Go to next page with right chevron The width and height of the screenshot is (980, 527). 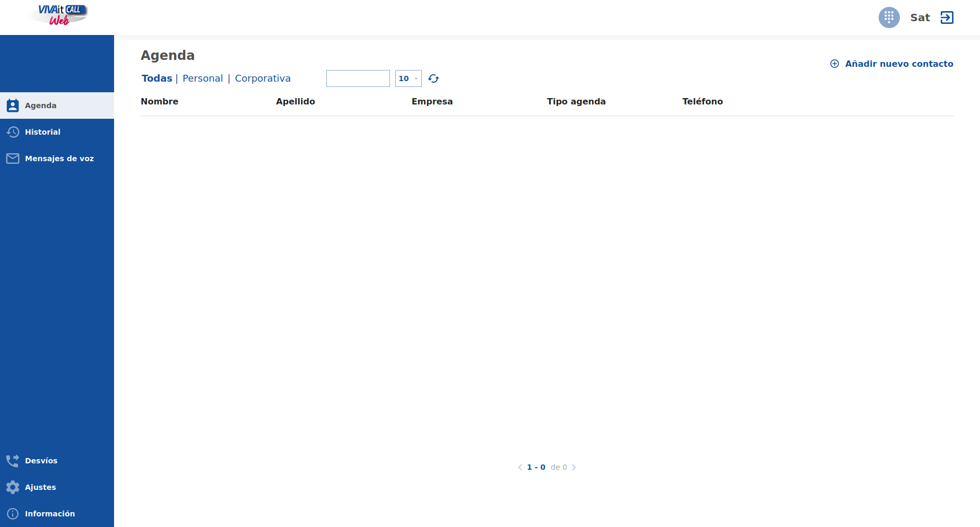(x=574, y=467)
